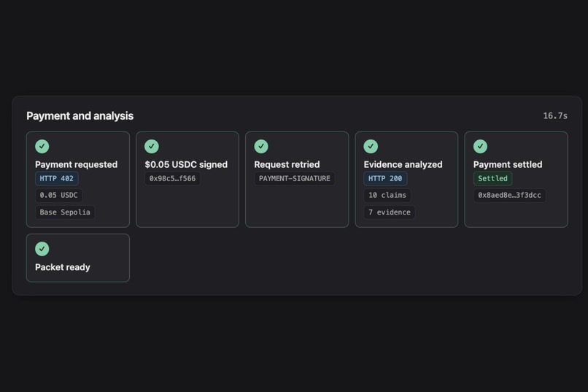Click the Request retried checkmark icon
The image size is (588, 392).
pos(261,146)
